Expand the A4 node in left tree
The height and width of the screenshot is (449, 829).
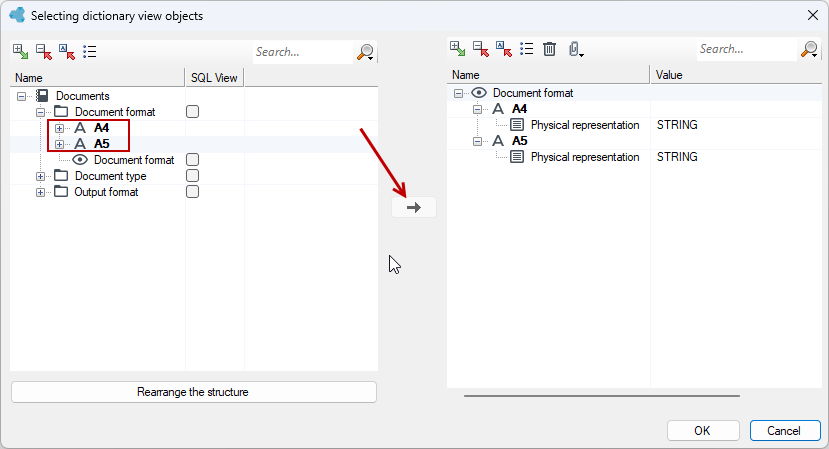[59, 128]
